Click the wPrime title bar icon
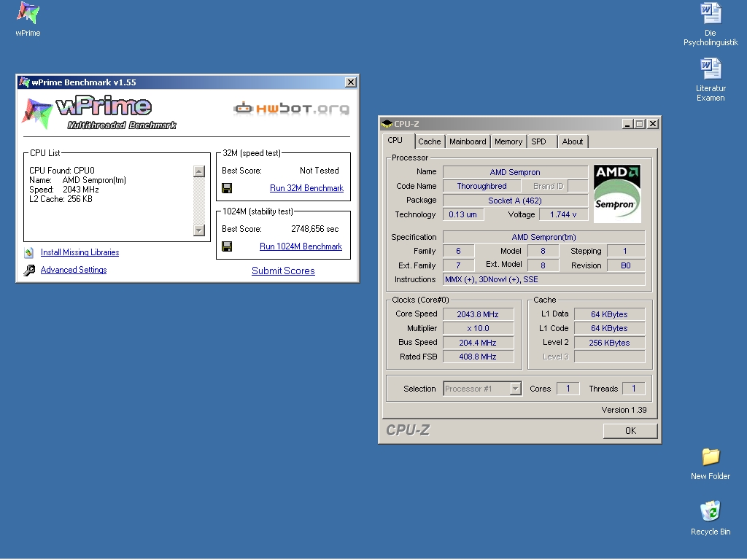Screen dimensions: 747x560 [24, 82]
